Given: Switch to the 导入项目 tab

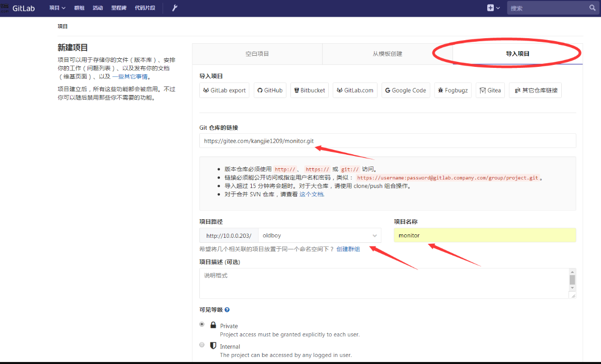Looking at the screenshot, I should point(517,54).
